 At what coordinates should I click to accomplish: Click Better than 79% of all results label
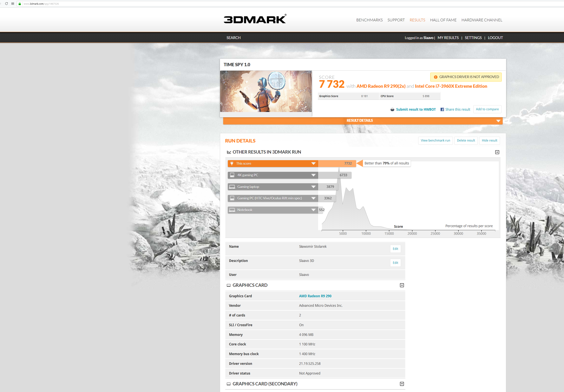[386, 163]
